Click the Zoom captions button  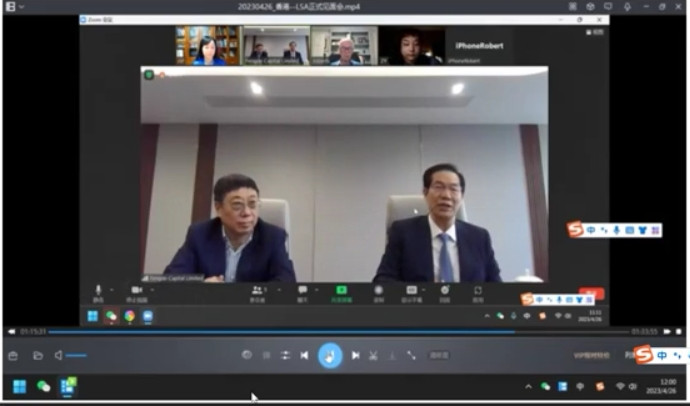411,293
